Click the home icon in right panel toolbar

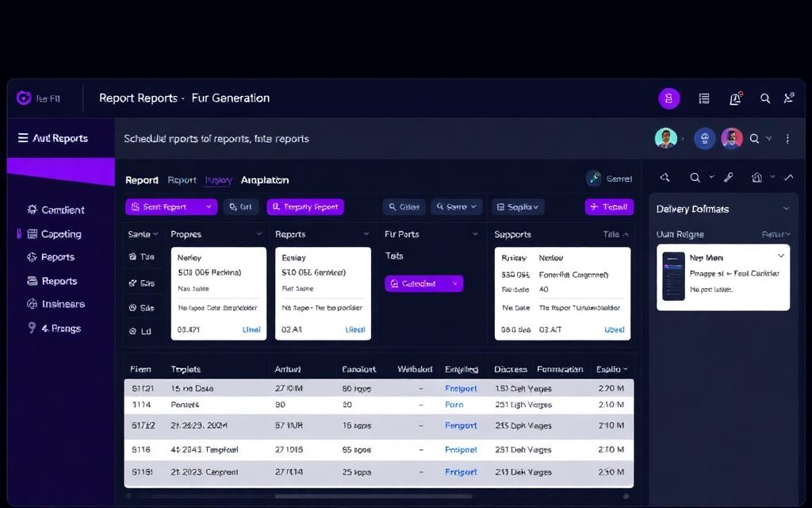[756, 177]
